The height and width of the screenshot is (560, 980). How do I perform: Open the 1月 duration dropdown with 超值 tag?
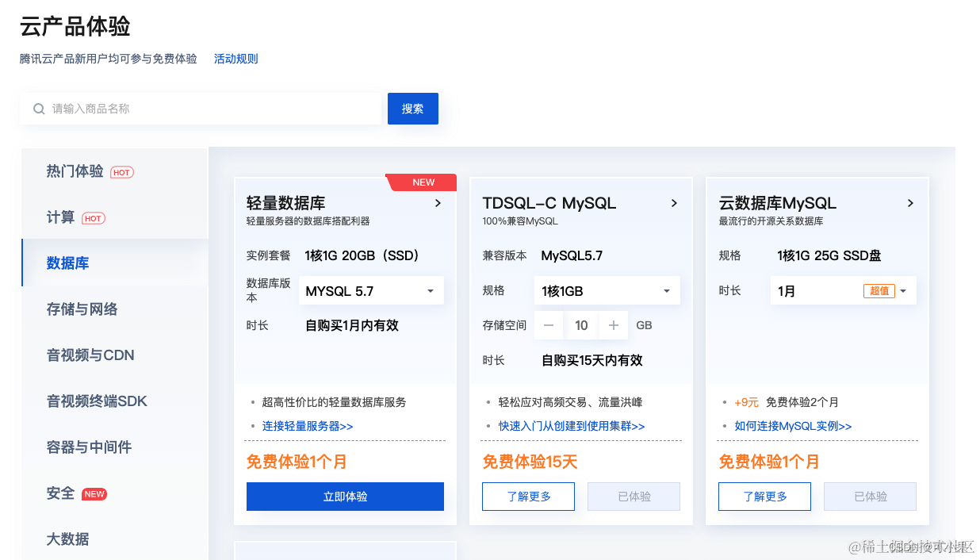pyautogui.click(x=843, y=290)
